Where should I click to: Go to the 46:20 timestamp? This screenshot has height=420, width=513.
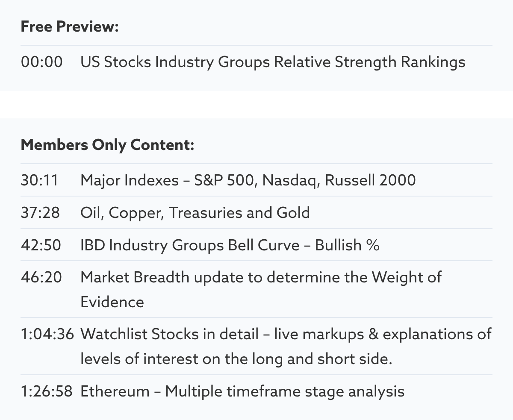coord(41,277)
